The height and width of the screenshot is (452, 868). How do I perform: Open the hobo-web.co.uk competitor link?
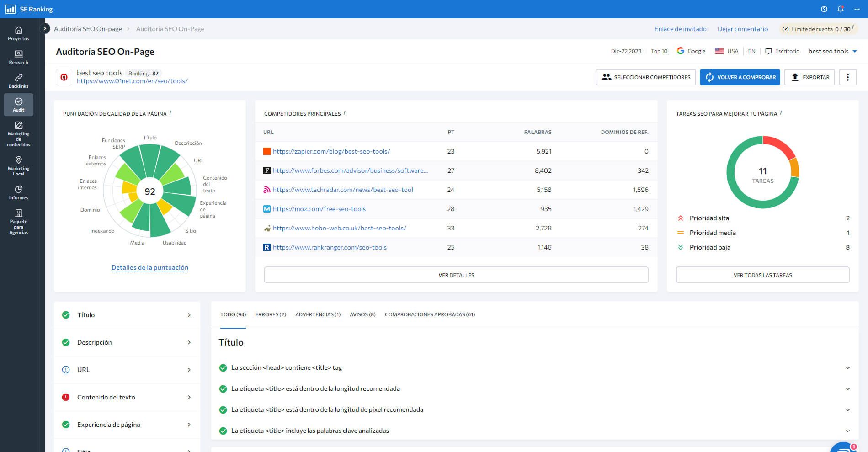pyautogui.click(x=339, y=228)
